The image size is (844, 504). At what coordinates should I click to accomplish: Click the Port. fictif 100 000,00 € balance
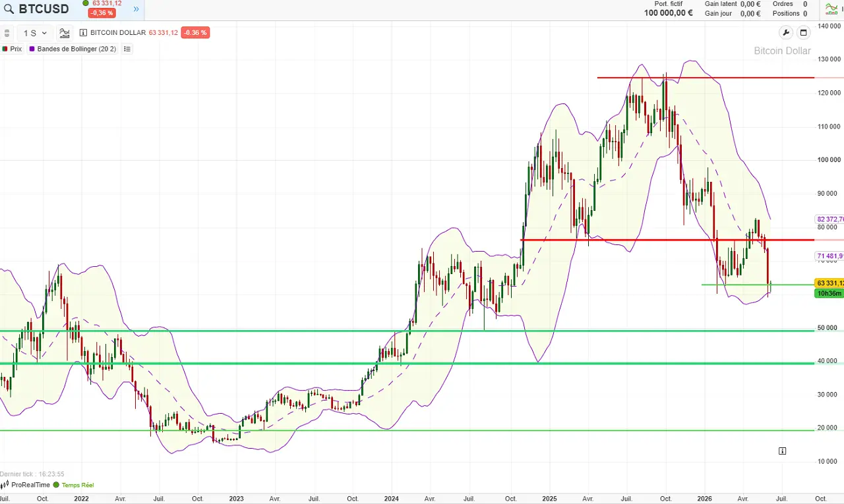tap(668, 13)
